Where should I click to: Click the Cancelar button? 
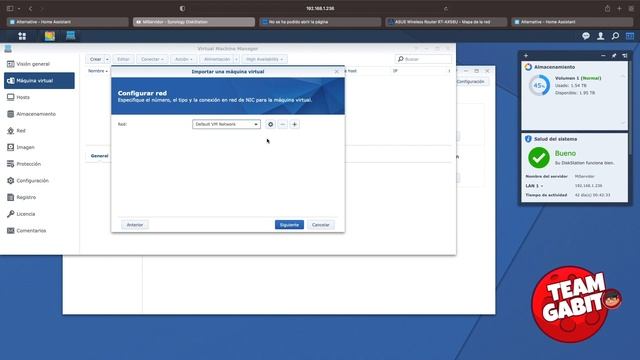pos(320,225)
